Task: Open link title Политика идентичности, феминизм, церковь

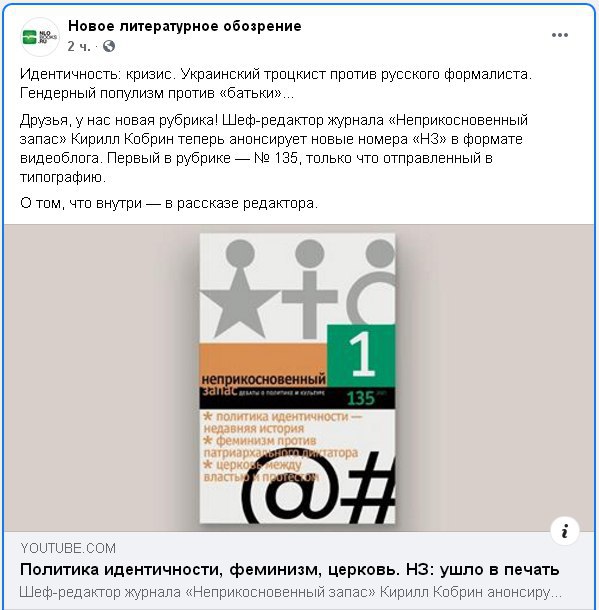Action: pyautogui.click(x=289, y=570)
